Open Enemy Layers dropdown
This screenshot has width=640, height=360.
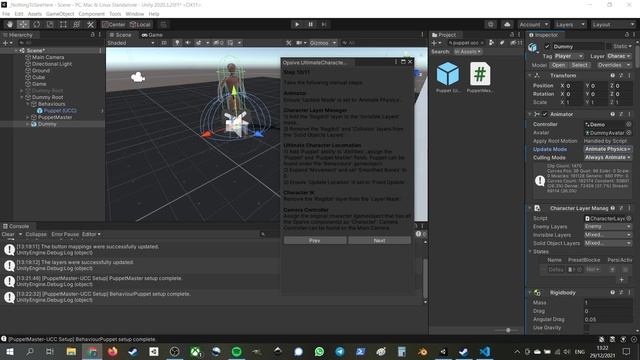[608, 227]
